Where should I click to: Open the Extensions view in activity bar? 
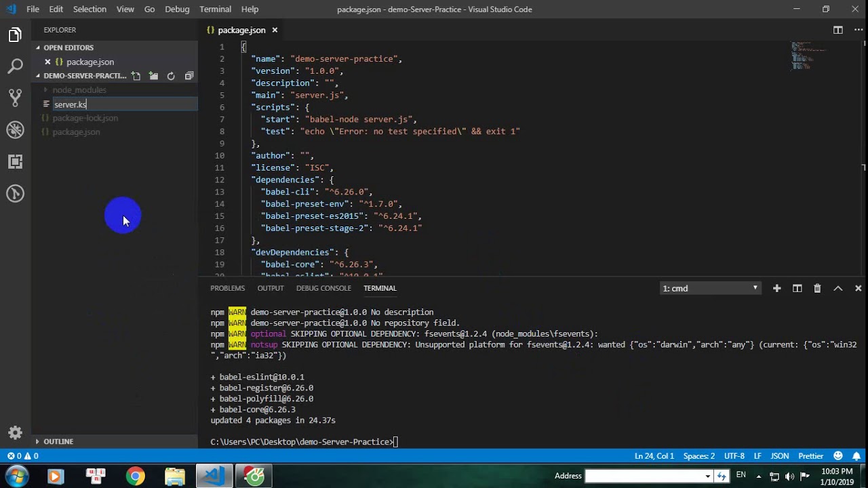coord(15,161)
